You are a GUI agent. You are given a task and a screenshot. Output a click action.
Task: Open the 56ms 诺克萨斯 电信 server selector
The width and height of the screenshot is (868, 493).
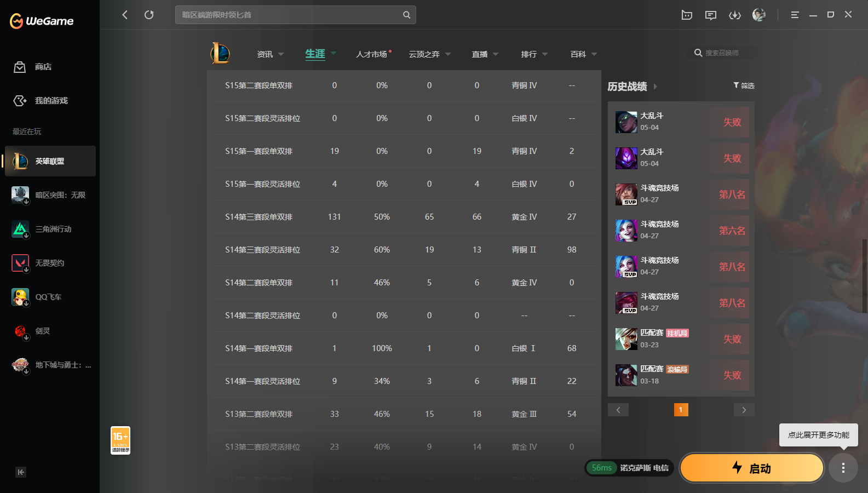click(x=629, y=468)
